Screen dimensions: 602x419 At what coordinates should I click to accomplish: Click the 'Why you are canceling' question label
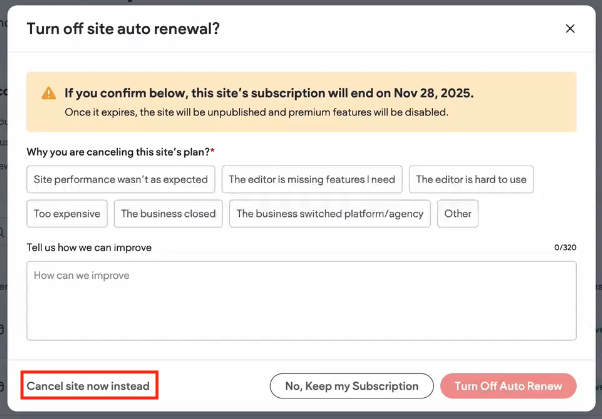(x=117, y=151)
